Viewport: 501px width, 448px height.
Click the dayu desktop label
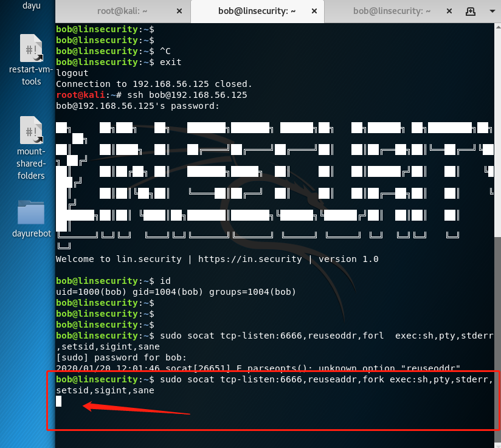[x=32, y=5]
